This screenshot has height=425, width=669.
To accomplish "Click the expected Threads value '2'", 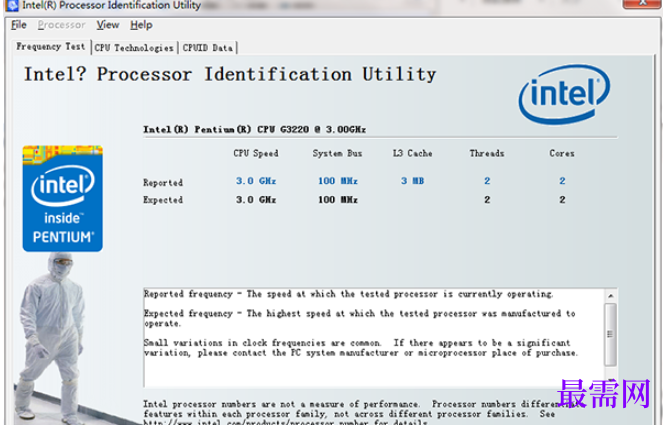I will pyautogui.click(x=487, y=200).
